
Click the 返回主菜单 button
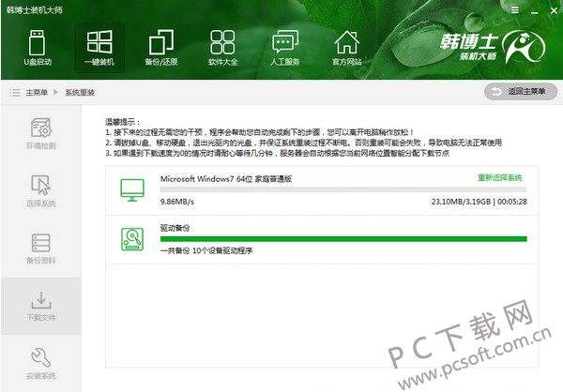pyautogui.click(x=521, y=92)
